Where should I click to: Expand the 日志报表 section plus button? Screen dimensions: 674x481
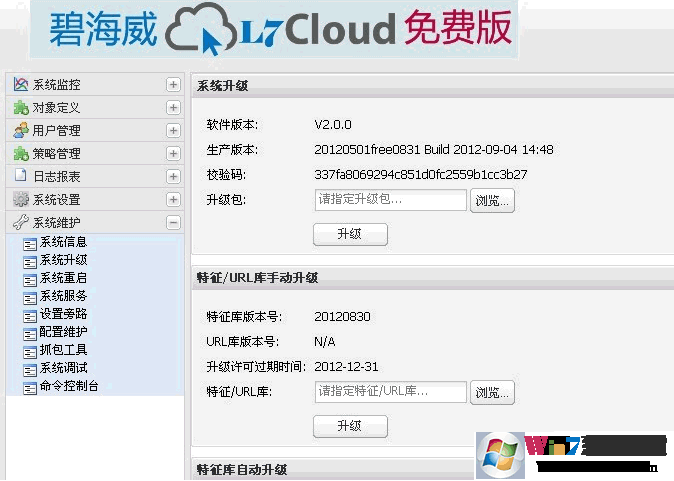coord(173,176)
